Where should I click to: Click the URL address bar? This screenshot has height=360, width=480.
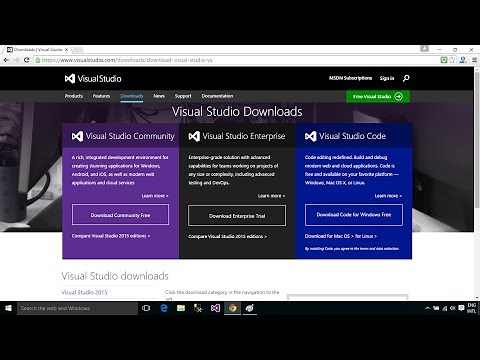[x=238, y=60]
